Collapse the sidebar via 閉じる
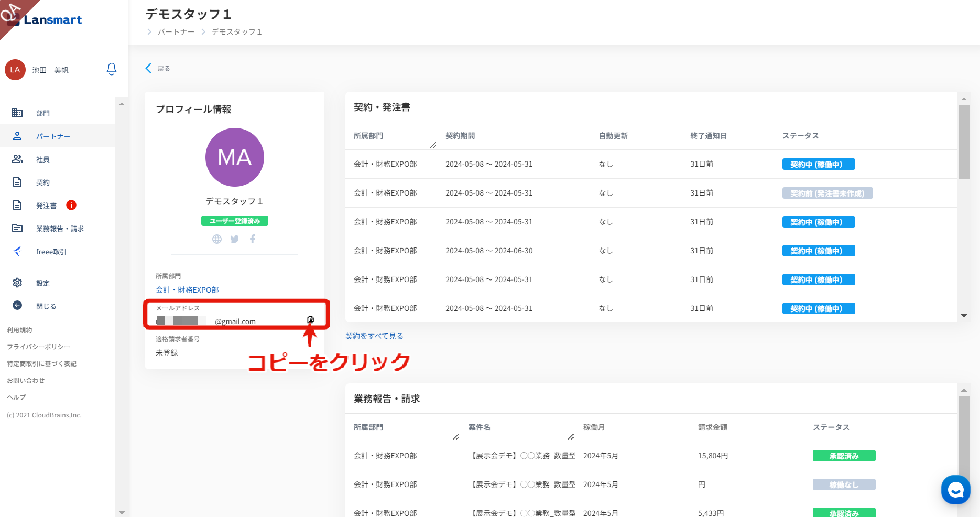 click(x=46, y=306)
